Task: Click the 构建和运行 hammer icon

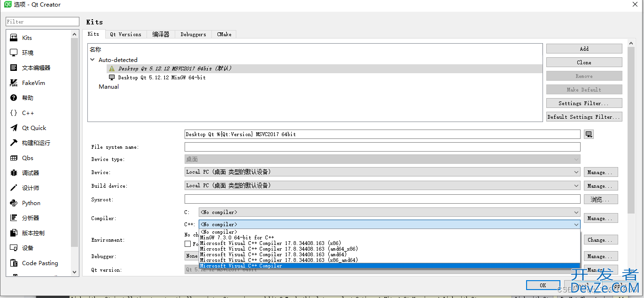Action: click(14, 143)
